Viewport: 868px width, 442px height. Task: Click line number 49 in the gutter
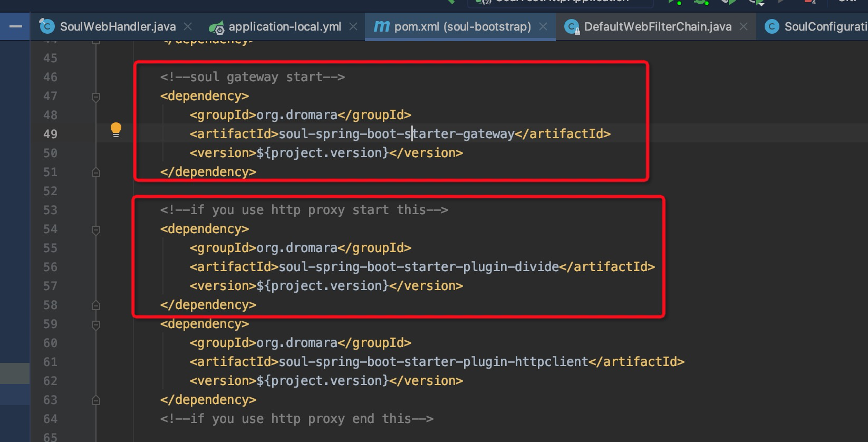click(x=50, y=134)
